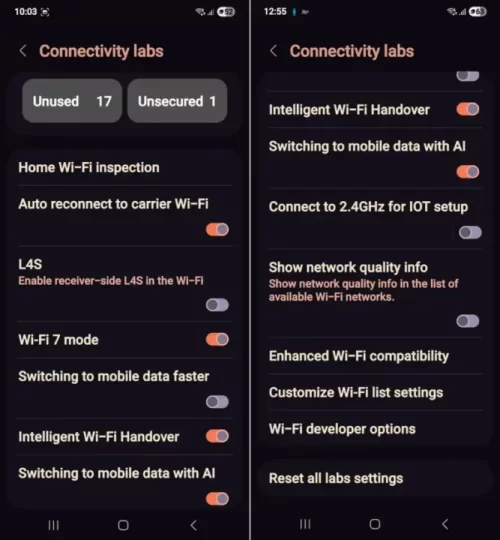Viewport: 500px width, 540px height.
Task: Turn off Wi-Fi 7 mode switch
Action: pos(217,340)
